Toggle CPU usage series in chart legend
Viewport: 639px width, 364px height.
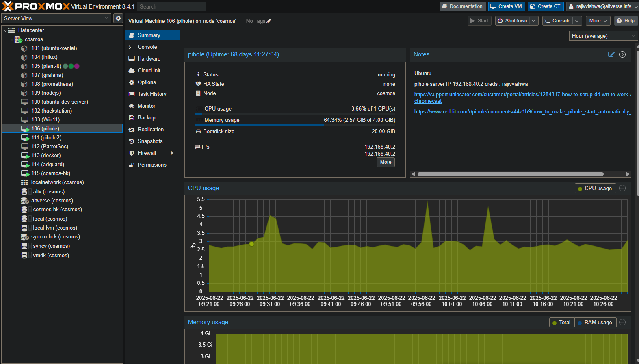point(595,188)
